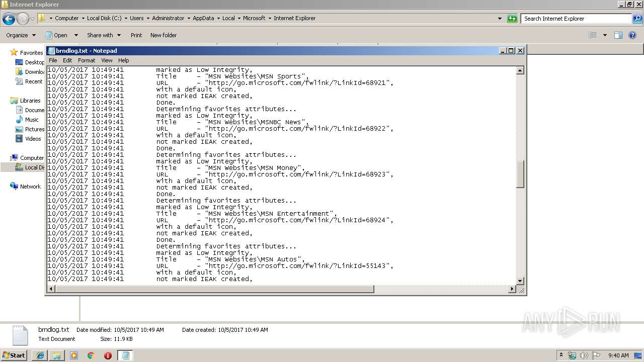The image size is (644, 362).
Task: Launch Google Chrome from the taskbar
Action: coord(91,355)
